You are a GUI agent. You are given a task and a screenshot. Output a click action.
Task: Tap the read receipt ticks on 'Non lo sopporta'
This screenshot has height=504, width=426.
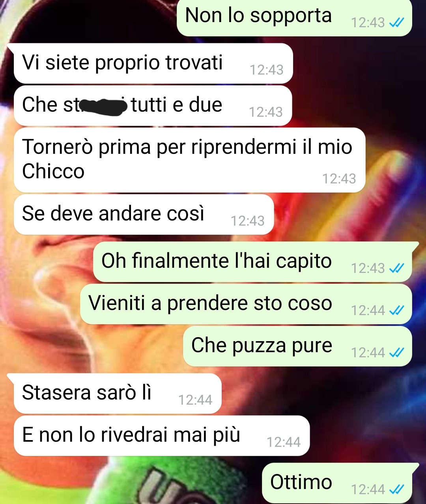pyautogui.click(x=396, y=23)
